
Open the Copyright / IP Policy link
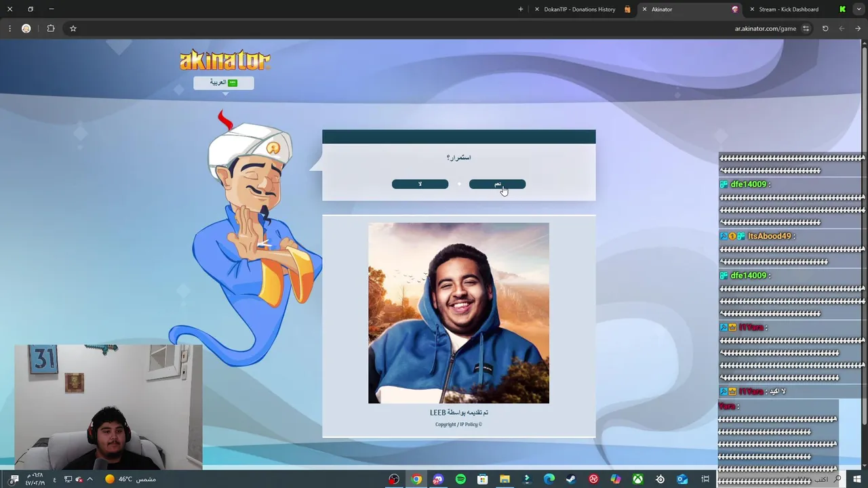coord(458,424)
